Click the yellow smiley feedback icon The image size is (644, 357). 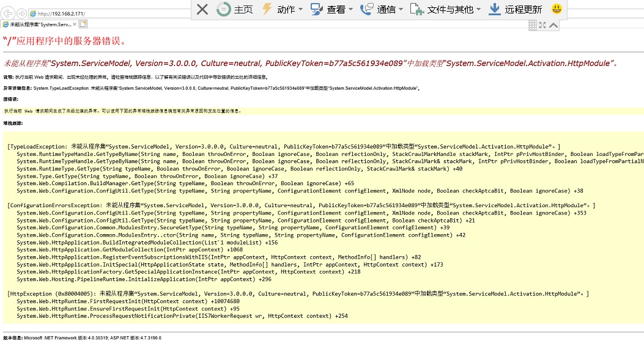(557, 9)
